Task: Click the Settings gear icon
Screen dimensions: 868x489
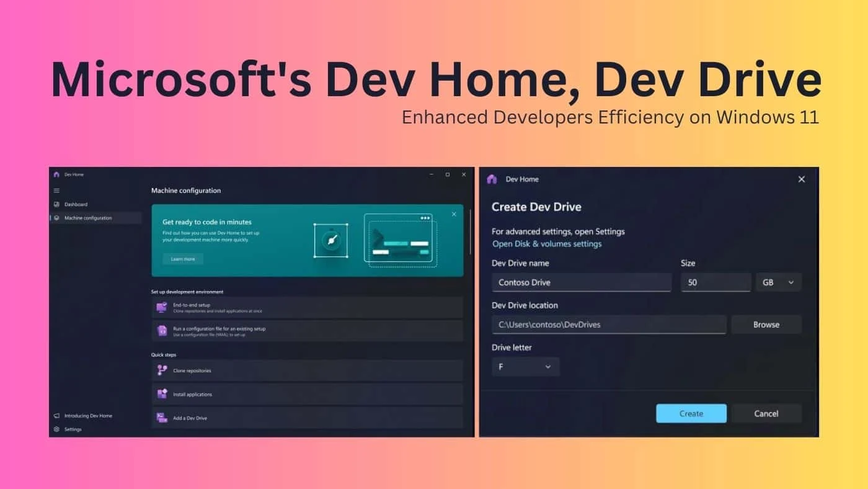Action: [56, 429]
